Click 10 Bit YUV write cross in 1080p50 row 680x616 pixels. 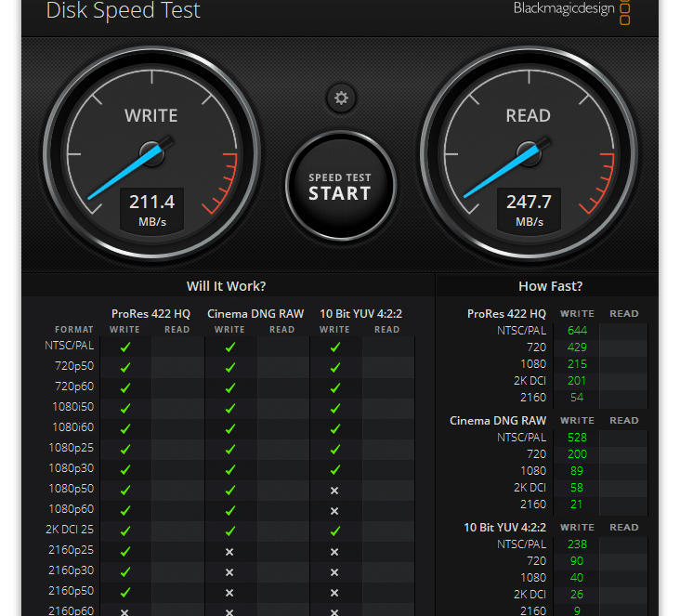(334, 491)
